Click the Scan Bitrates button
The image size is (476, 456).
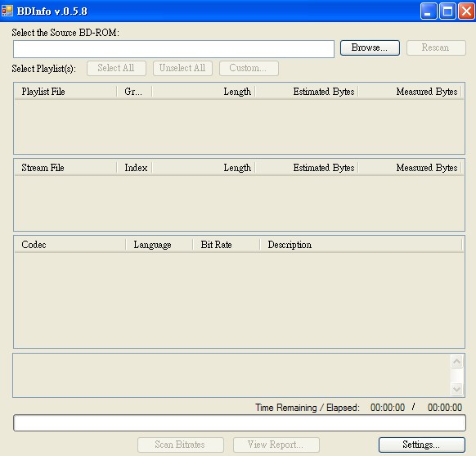pyautogui.click(x=181, y=445)
